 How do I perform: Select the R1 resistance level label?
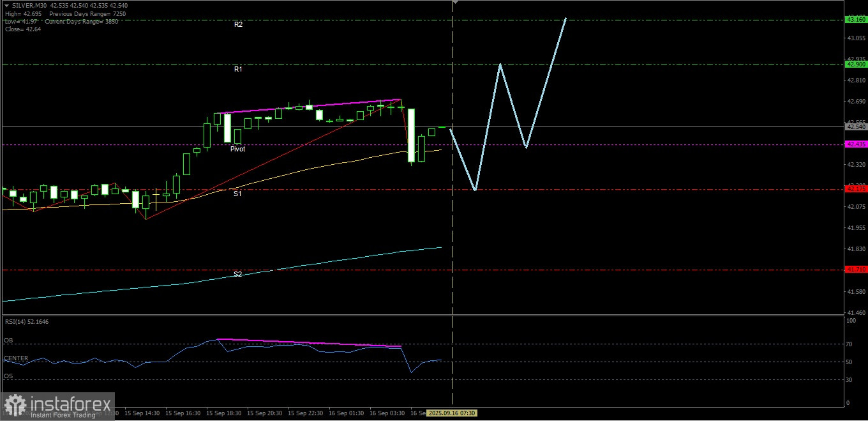click(x=238, y=69)
